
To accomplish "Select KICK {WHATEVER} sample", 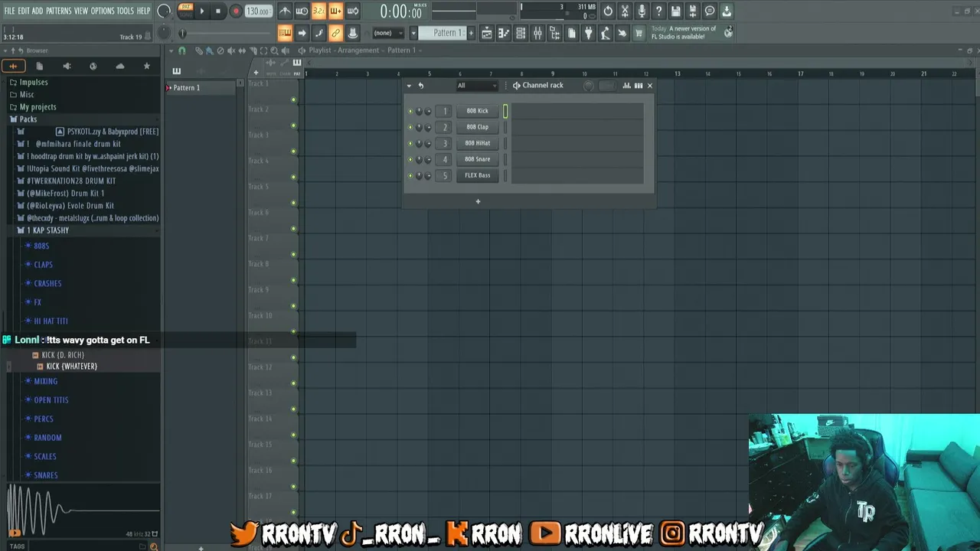I will pos(71,366).
